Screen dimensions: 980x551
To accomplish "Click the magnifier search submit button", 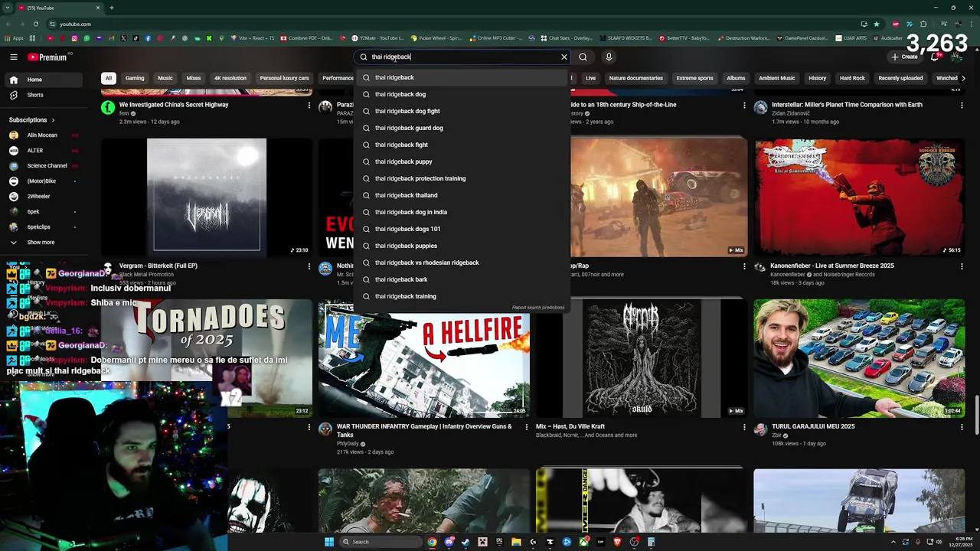I will 583,57.
